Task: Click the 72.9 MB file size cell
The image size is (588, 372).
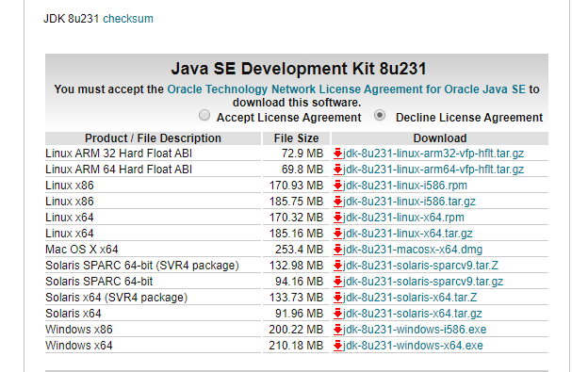Action: tap(302, 154)
